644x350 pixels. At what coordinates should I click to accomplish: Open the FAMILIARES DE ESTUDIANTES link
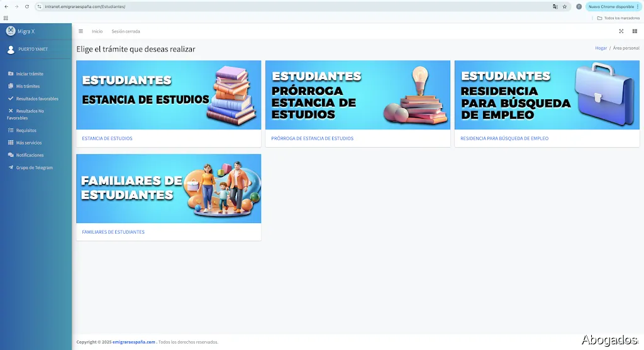[x=113, y=232]
